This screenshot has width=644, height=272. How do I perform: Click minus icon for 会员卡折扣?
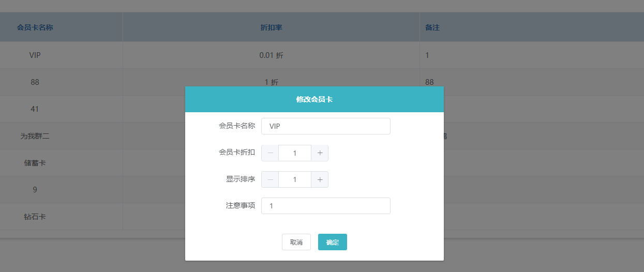tap(270, 153)
